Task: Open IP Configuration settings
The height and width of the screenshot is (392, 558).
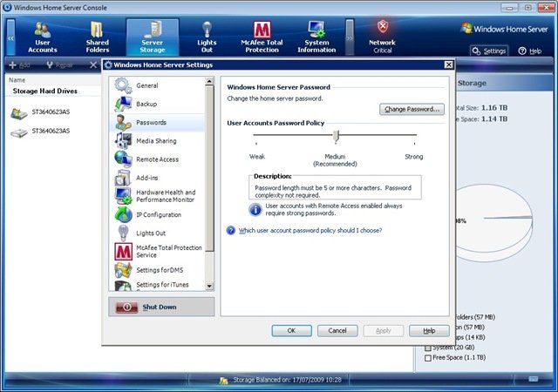Action: [157, 215]
